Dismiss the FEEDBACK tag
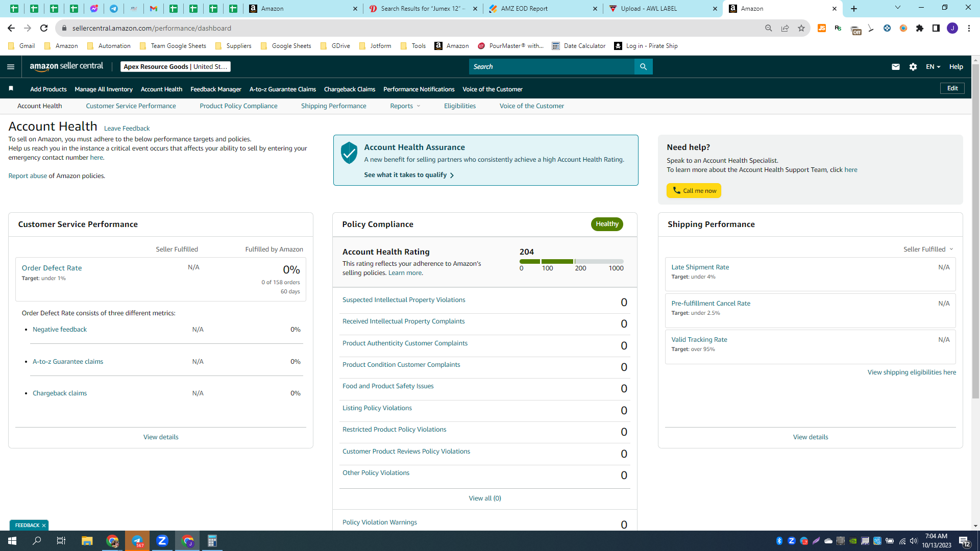Screen dimensions: 980x551 coord(44,525)
